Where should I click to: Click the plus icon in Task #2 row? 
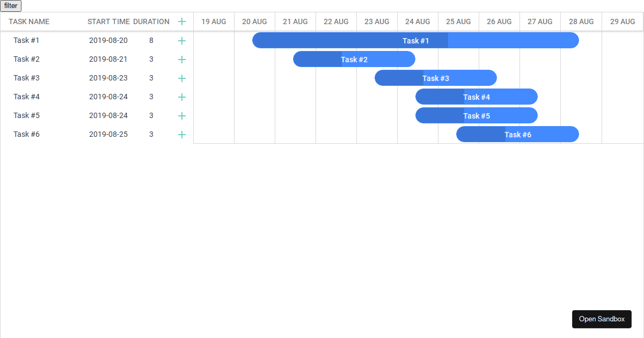[182, 59]
